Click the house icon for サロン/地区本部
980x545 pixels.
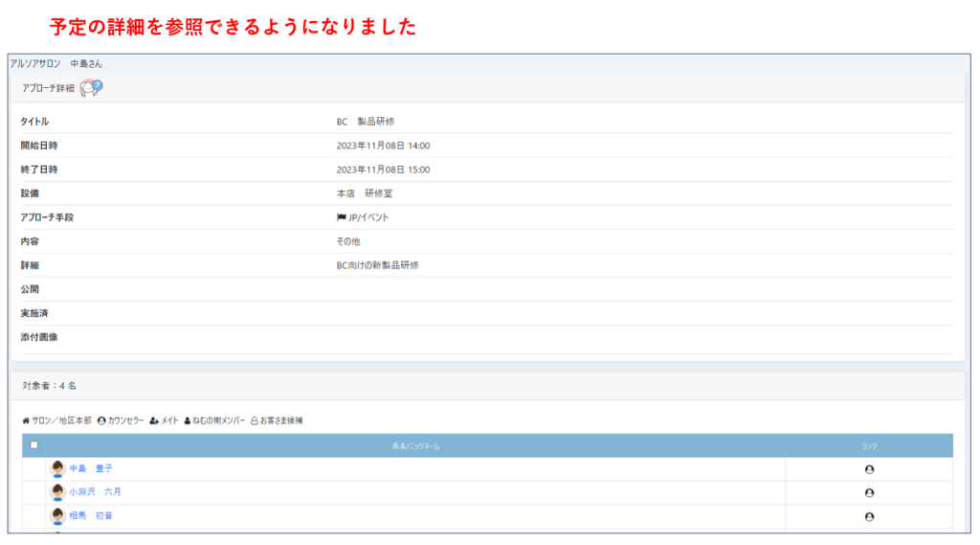(x=26, y=420)
